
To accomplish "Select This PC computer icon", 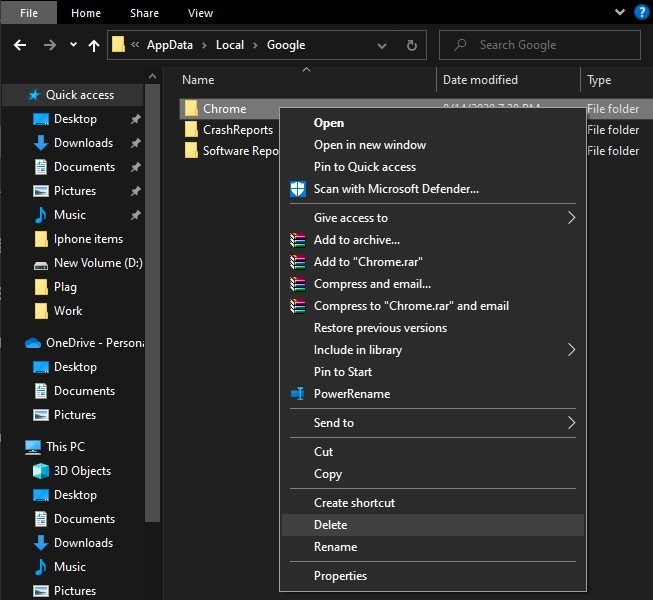I will 33,447.
